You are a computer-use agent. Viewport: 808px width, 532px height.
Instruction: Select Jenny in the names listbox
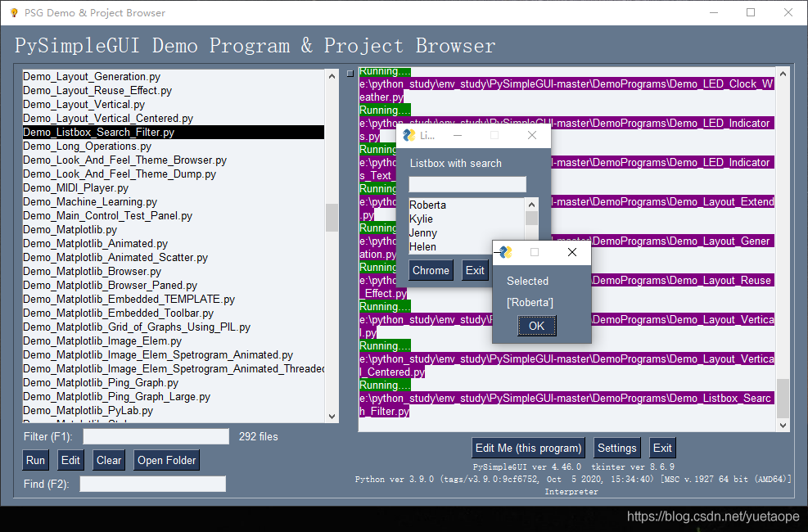coord(467,232)
